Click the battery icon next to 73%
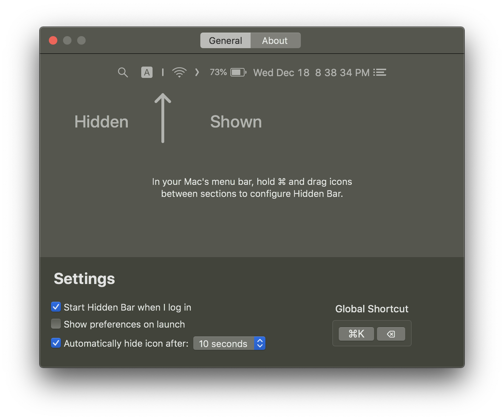This screenshot has height=420, width=504. (238, 72)
